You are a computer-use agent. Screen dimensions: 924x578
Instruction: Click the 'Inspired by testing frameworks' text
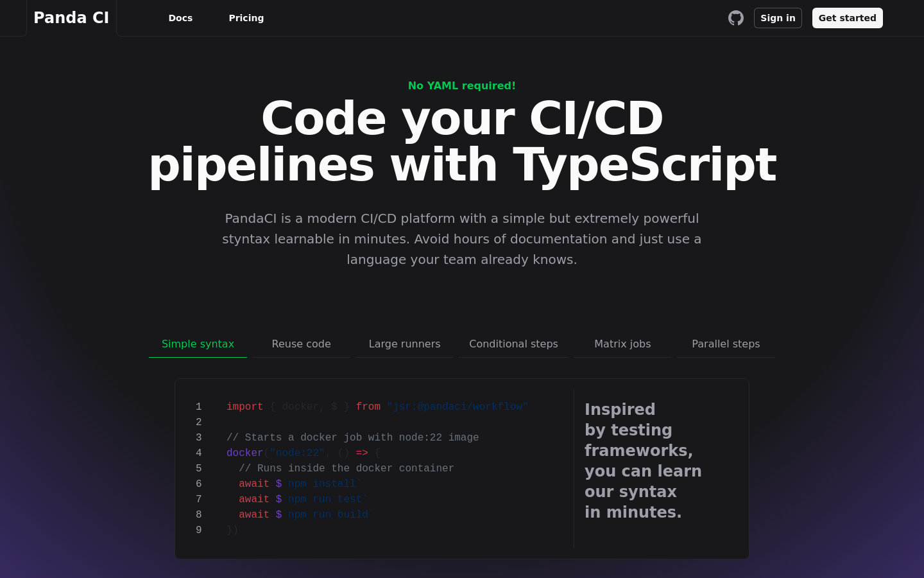pyautogui.click(x=643, y=460)
